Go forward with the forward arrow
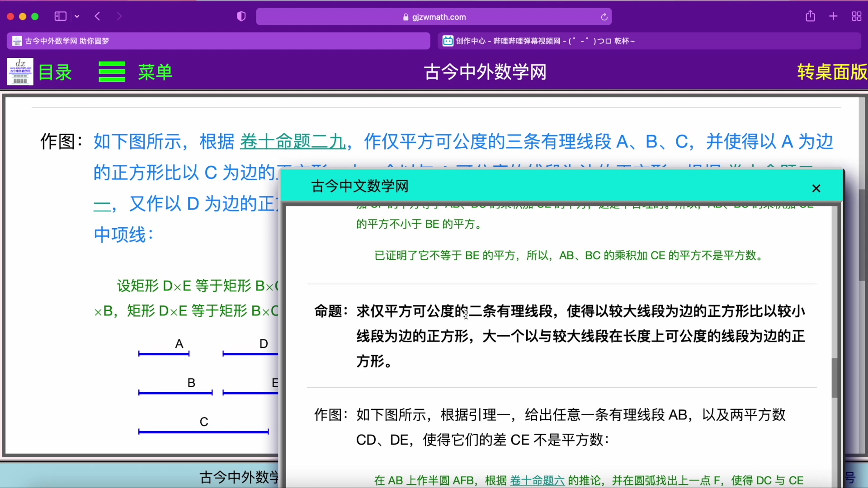 (119, 16)
